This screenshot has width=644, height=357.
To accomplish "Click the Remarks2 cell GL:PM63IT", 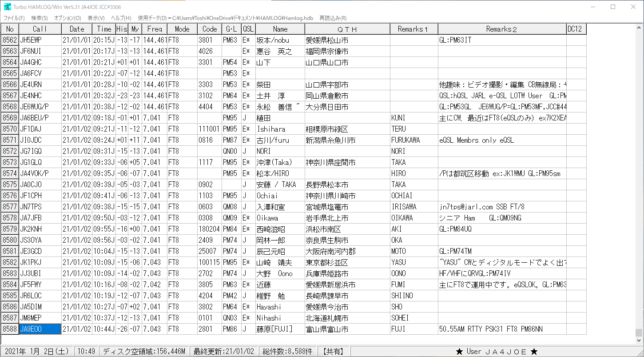I will 502,40.
